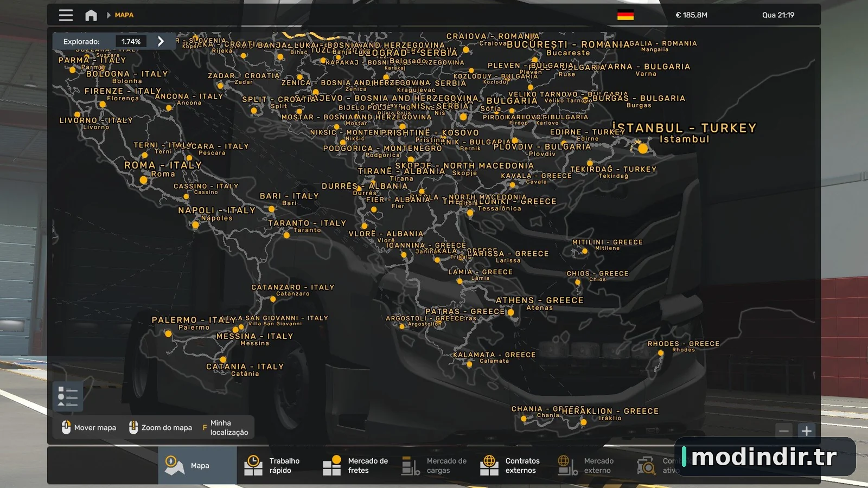Select the Firenze city marker
This screenshot has height=488, width=868.
[x=102, y=105]
